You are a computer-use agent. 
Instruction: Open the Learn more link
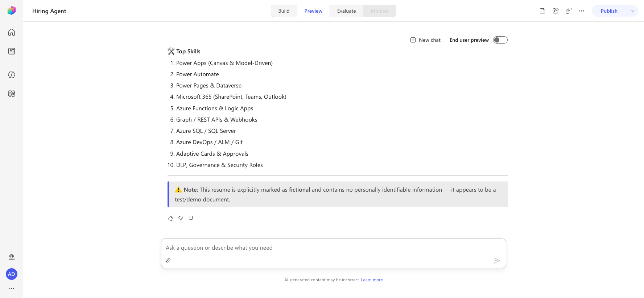pos(372,280)
